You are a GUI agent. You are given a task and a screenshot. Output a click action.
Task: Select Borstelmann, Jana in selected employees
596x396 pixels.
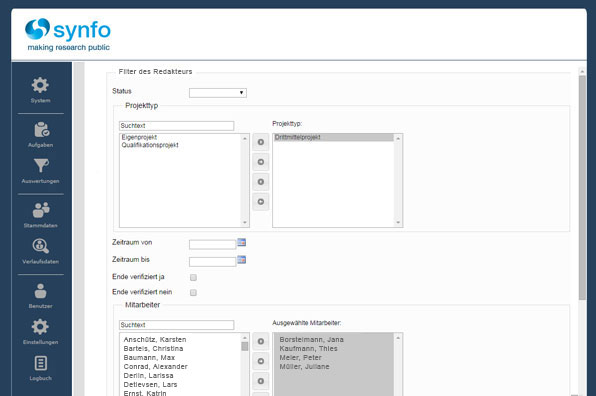pyautogui.click(x=312, y=339)
